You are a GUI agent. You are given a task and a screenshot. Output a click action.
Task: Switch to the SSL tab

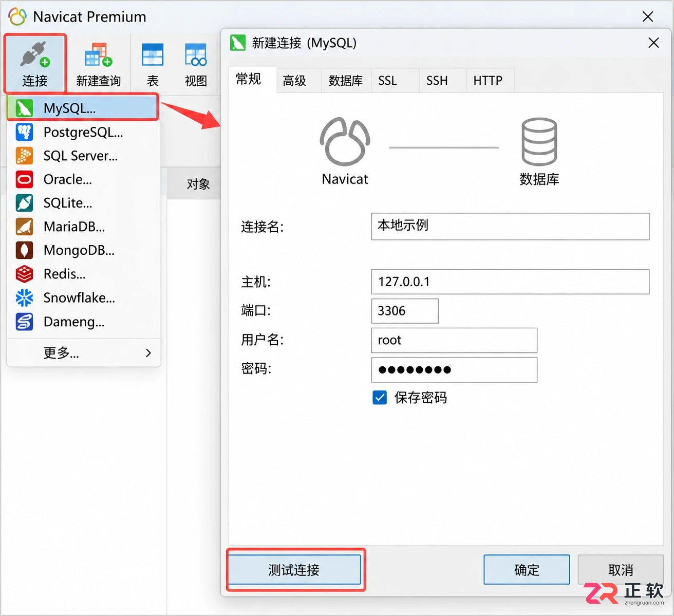[x=395, y=80]
